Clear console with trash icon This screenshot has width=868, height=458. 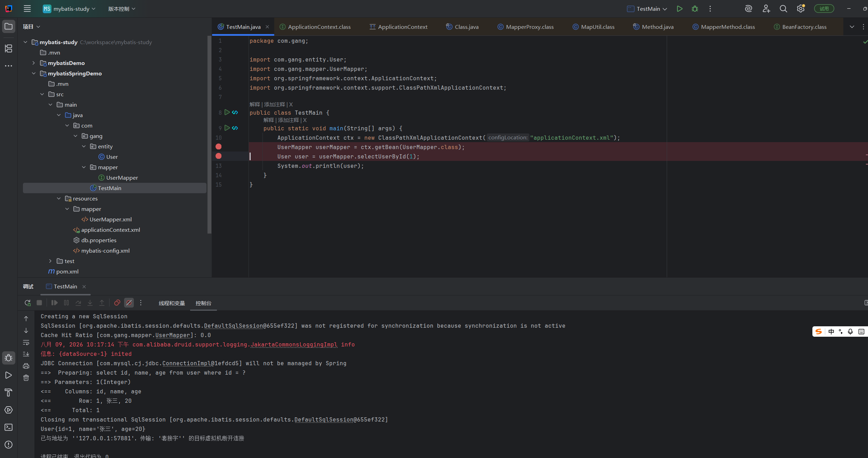tap(26, 378)
